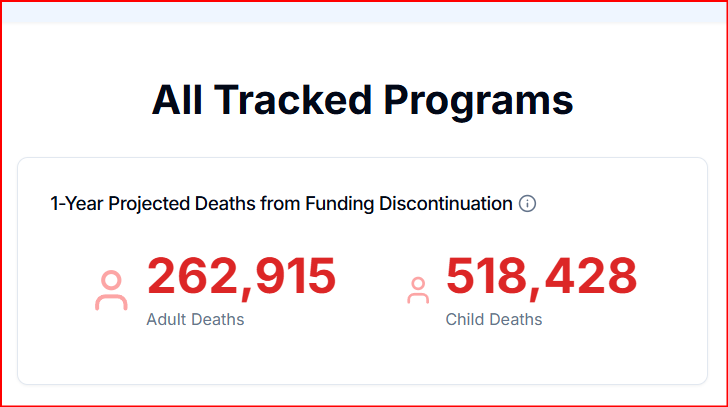Image resolution: width=728 pixels, height=407 pixels.
Task: Select the 518,428 child deaths figure
Action: tap(541, 276)
